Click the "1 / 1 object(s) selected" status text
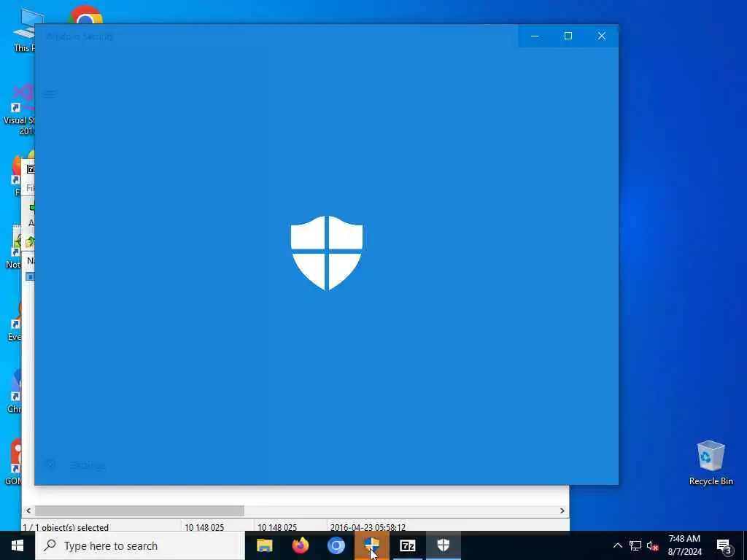This screenshot has width=747, height=560. [x=66, y=527]
